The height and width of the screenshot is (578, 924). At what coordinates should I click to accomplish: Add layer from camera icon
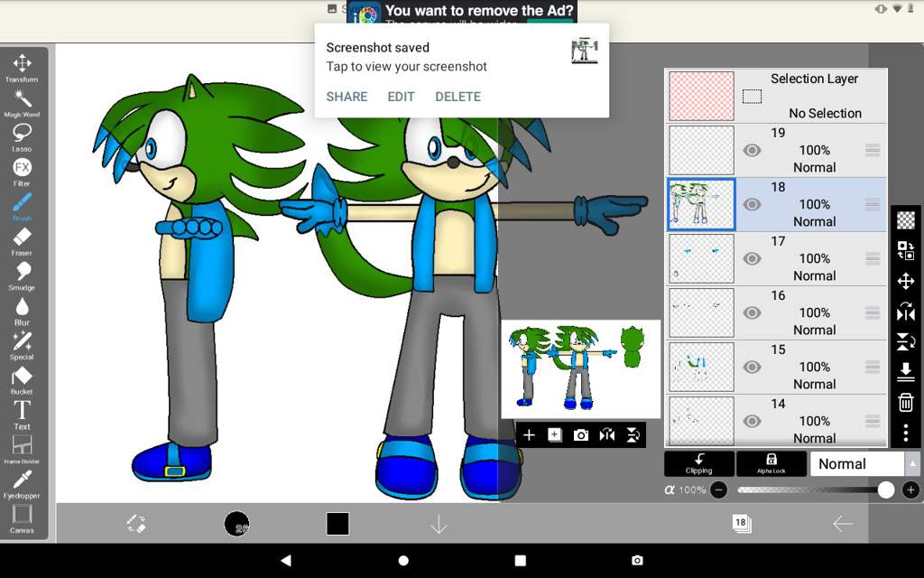pos(581,435)
